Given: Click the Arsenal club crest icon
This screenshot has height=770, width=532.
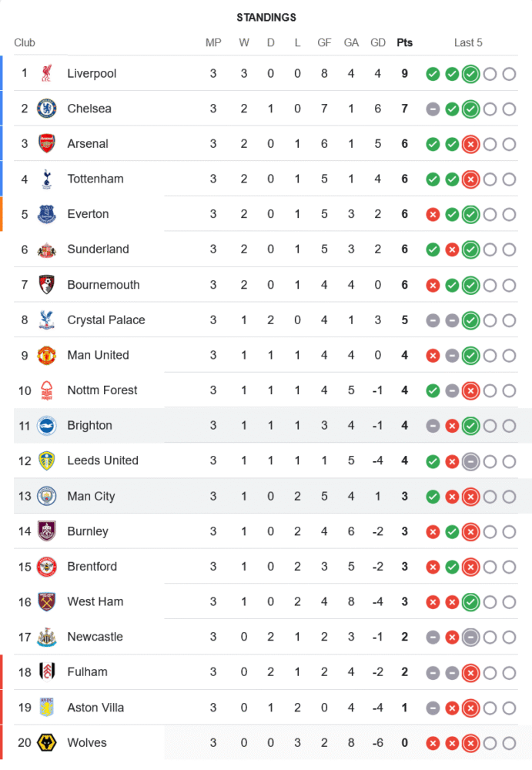Looking at the screenshot, I should pos(47,144).
